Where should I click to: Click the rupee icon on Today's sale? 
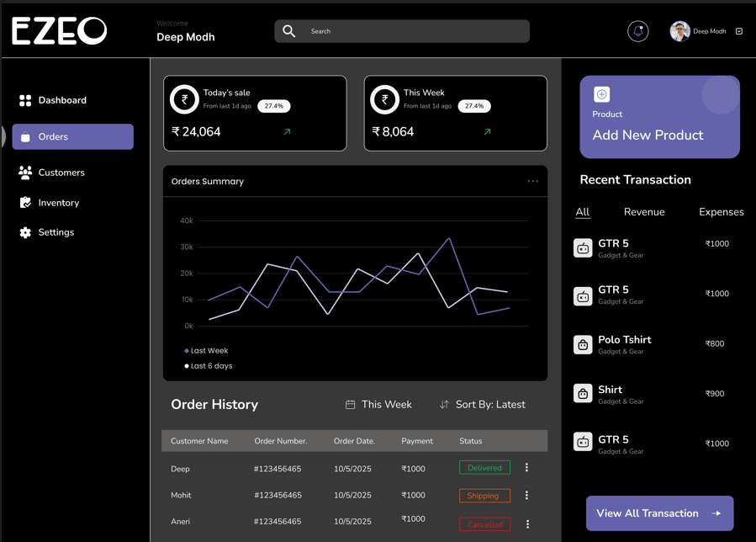184,99
